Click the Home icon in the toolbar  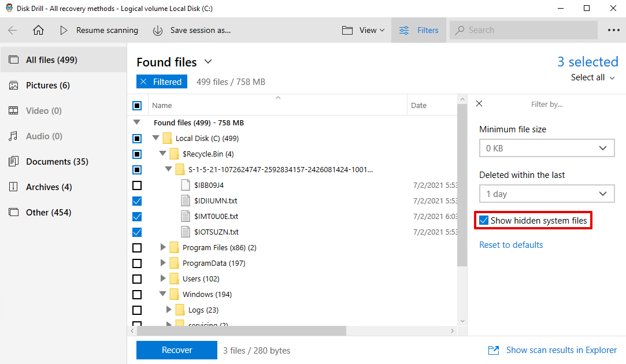point(38,29)
